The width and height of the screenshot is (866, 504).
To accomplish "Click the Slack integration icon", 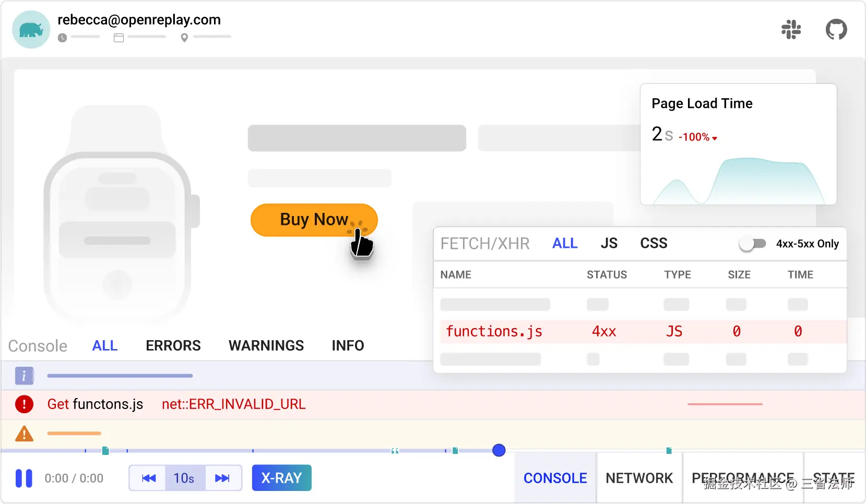I will click(791, 30).
